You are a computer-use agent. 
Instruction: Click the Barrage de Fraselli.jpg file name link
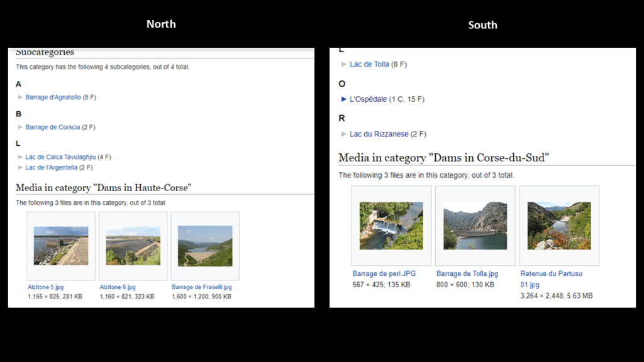pos(201,287)
